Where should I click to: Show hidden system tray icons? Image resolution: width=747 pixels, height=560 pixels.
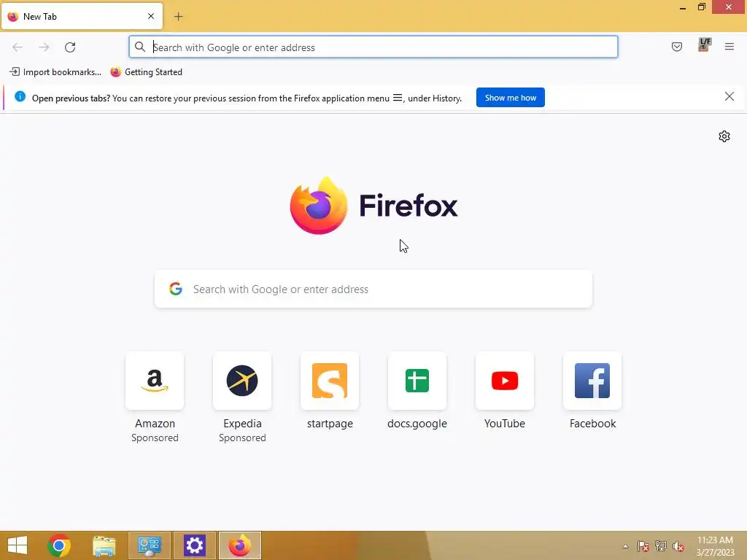click(625, 546)
